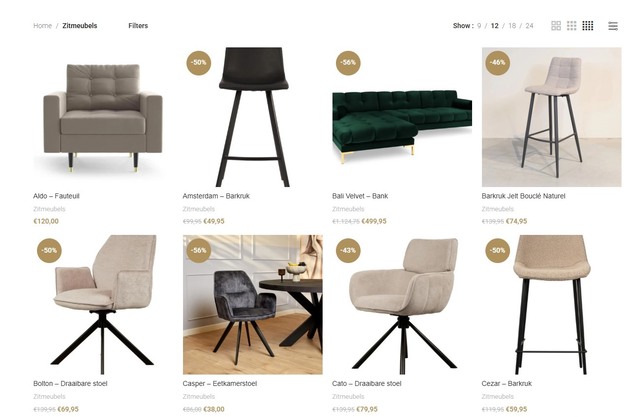Show 9 products per page

point(479,26)
